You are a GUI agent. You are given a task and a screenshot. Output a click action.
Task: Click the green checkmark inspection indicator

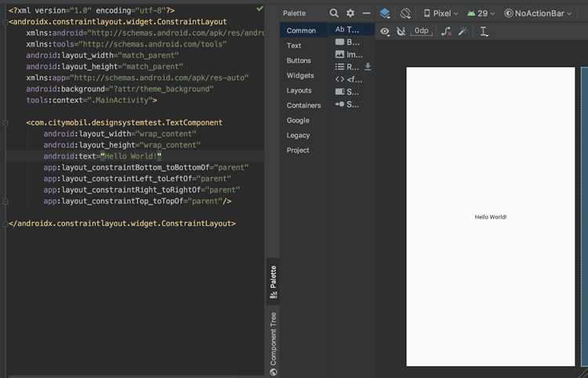click(x=260, y=9)
